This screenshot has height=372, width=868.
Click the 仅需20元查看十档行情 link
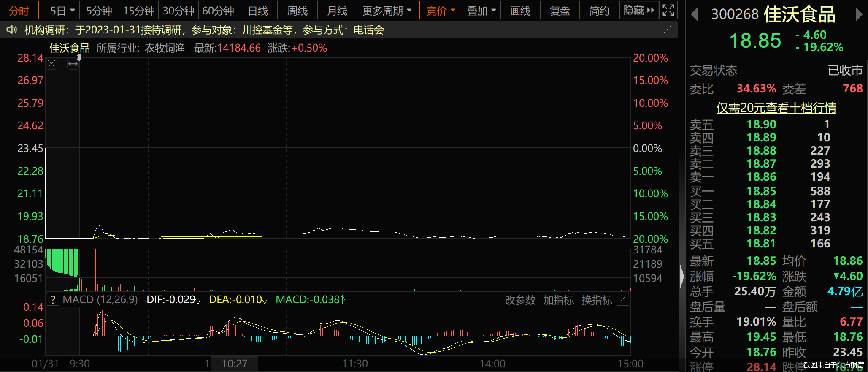776,108
